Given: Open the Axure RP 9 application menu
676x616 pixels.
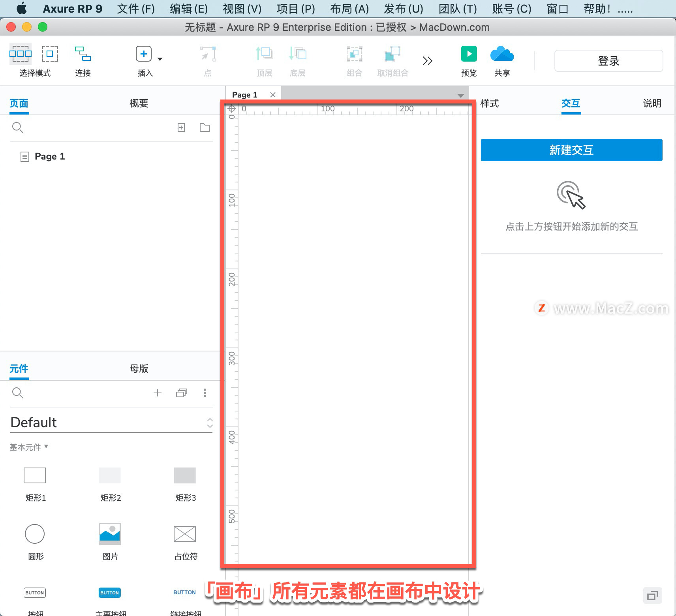Looking at the screenshot, I should [73, 9].
